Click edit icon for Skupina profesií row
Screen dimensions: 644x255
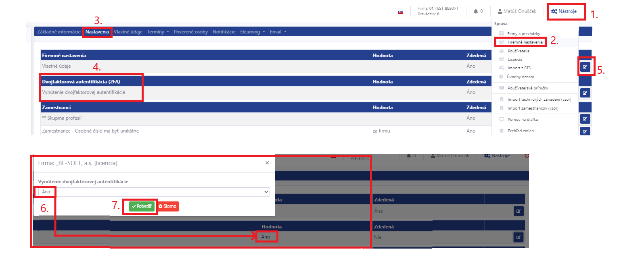point(585,119)
